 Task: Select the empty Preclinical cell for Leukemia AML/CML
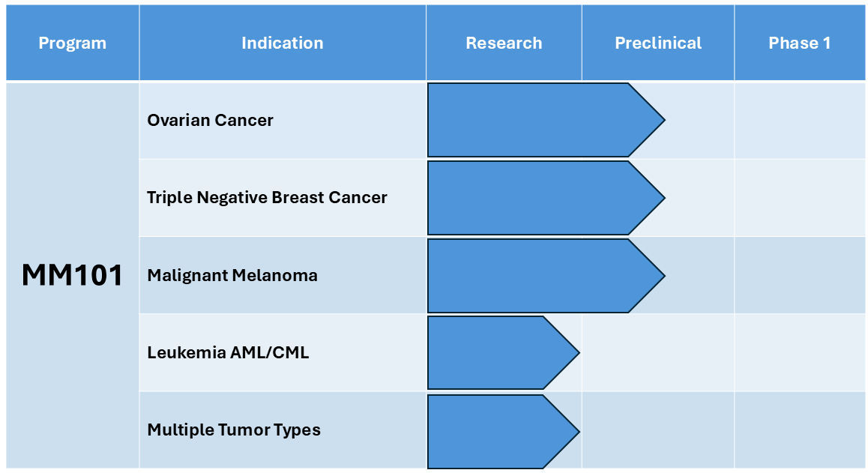[x=658, y=353]
